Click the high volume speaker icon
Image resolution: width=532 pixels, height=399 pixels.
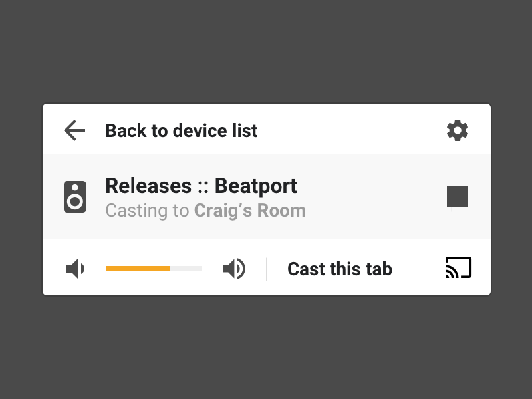pyautogui.click(x=234, y=269)
